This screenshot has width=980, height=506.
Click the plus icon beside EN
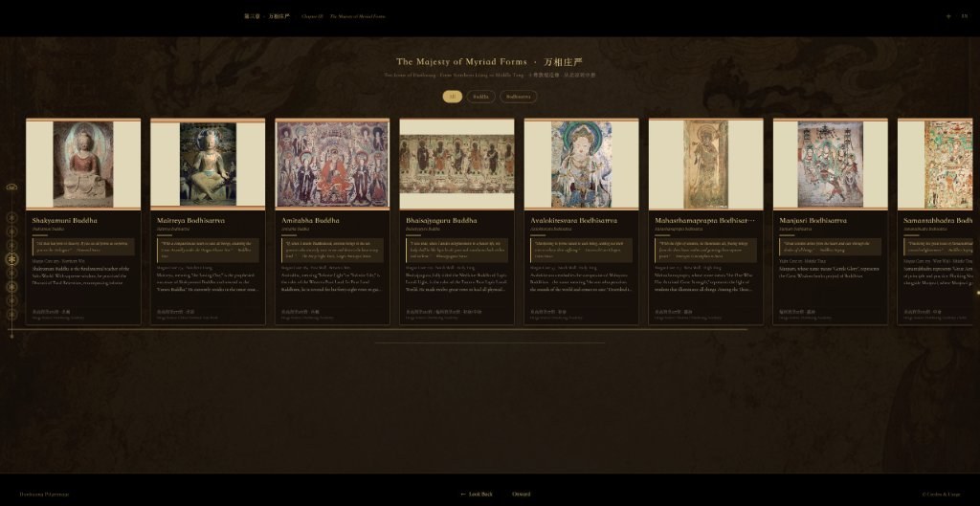948,17
